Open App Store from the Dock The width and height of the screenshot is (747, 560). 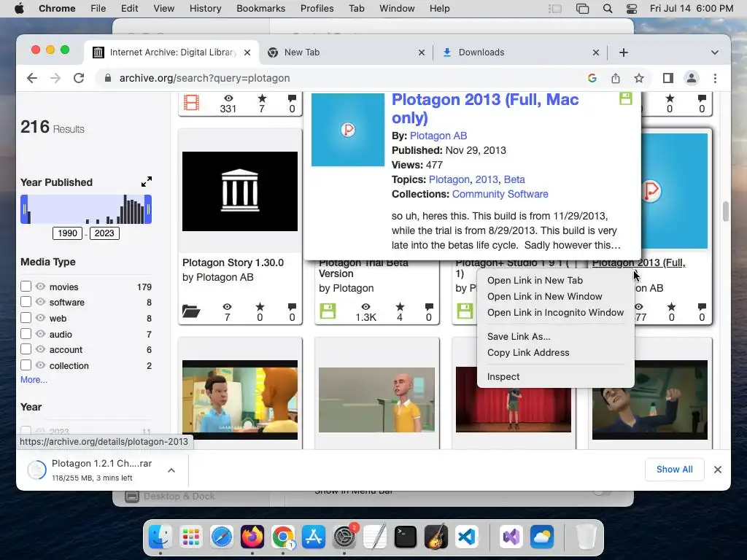pyautogui.click(x=314, y=537)
